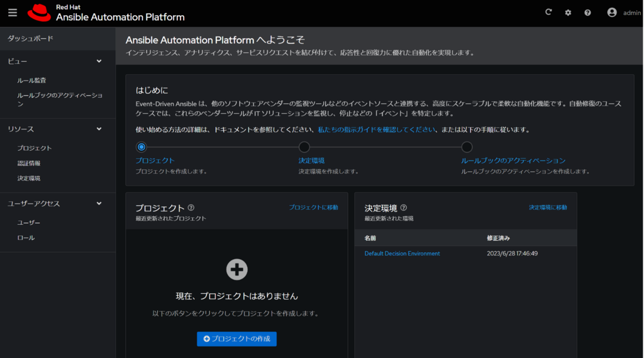Open the help tooltip next to 決定環境 heading

(x=404, y=207)
